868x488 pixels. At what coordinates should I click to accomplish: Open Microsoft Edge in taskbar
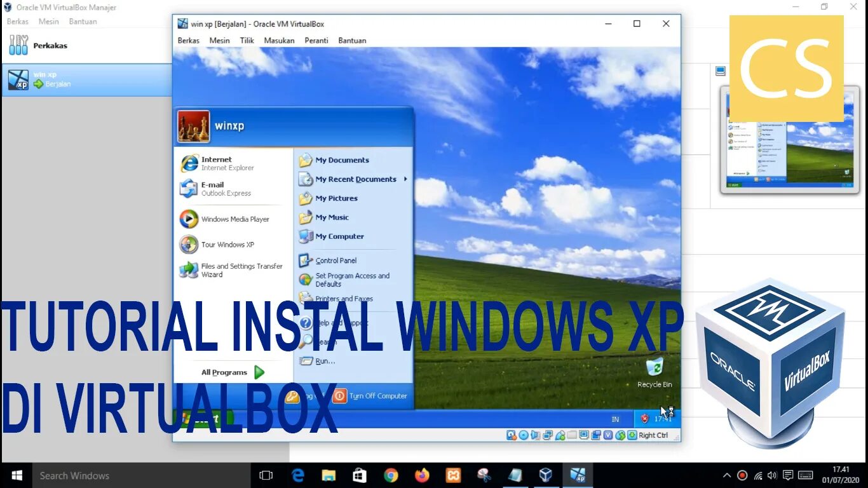(298, 475)
